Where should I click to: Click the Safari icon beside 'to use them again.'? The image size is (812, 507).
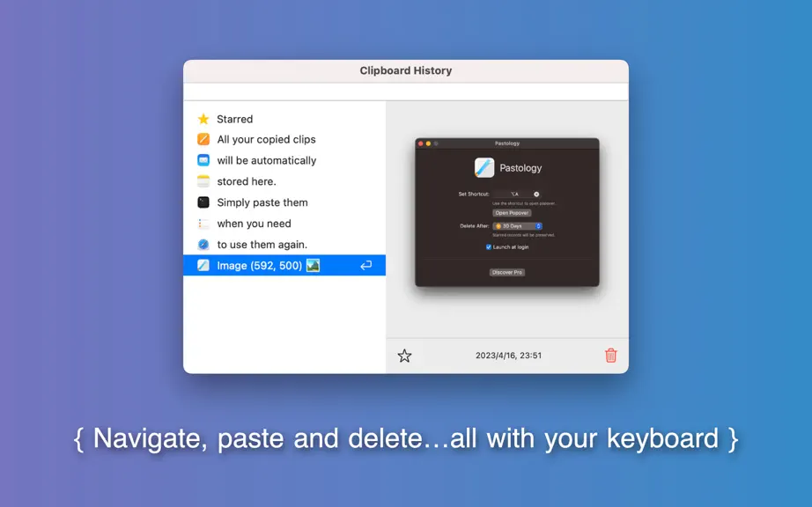[x=203, y=244]
